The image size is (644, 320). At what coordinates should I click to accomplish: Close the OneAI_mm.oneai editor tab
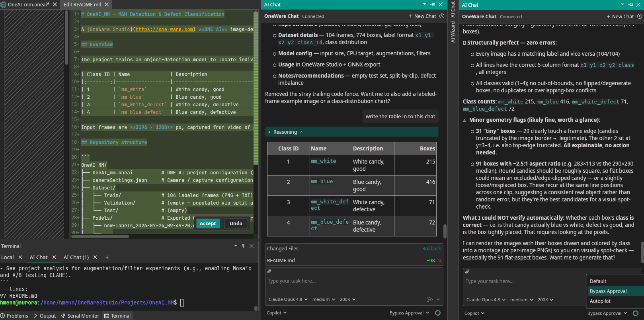click(55, 4)
